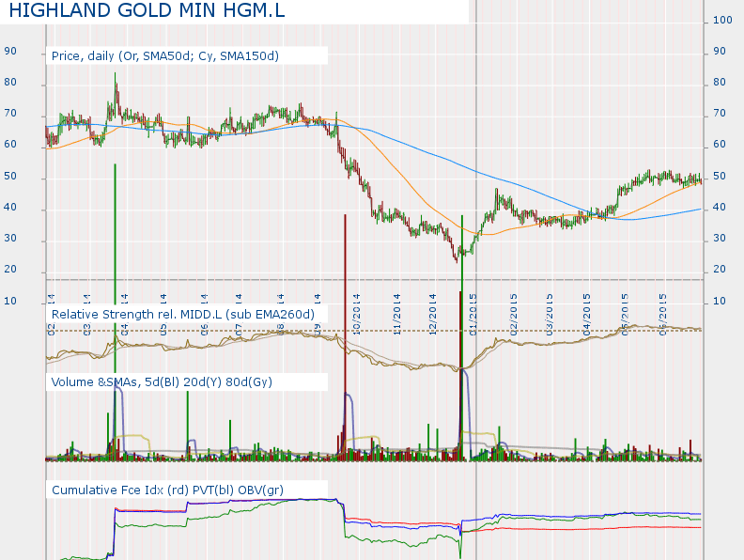
Task: Click the 04/2015 date axis label
Action: click(586, 315)
